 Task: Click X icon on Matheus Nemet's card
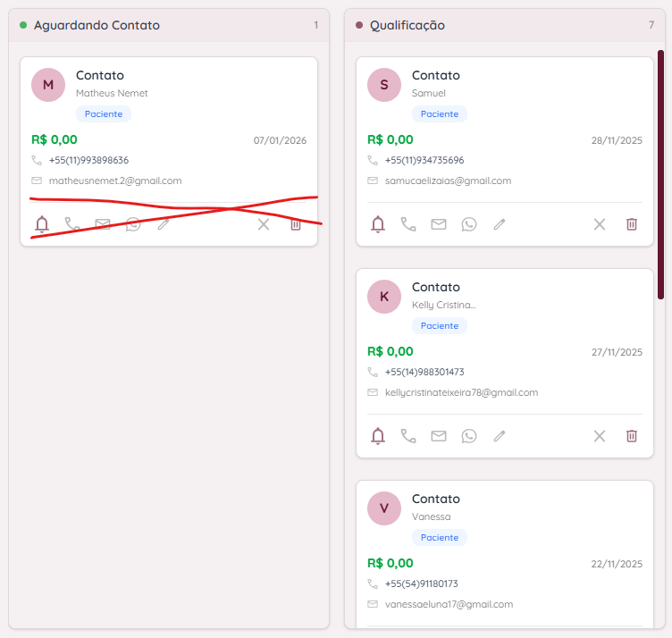[x=264, y=224]
